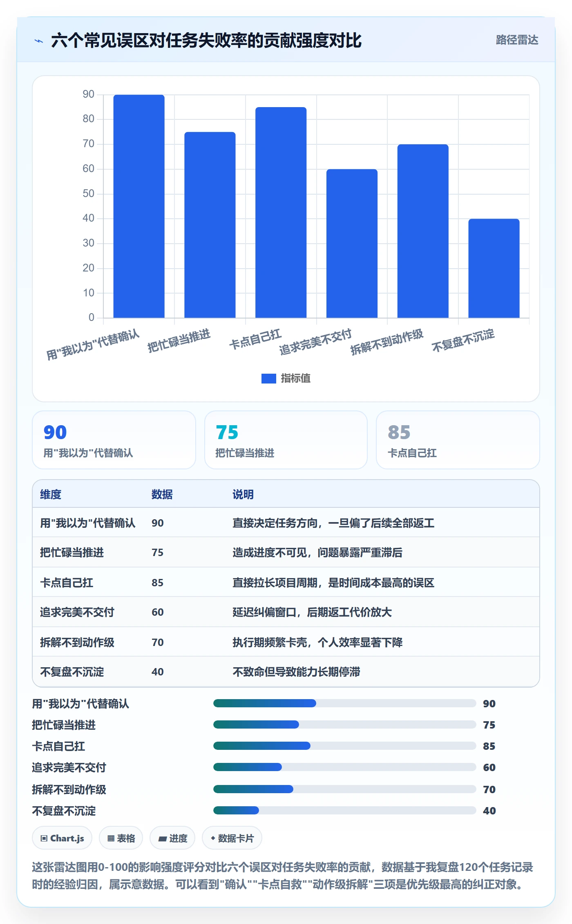Image resolution: width=572 pixels, height=924 pixels.
Task: Toggle the 指标值 legend color swatch
Action: pyautogui.click(x=268, y=379)
